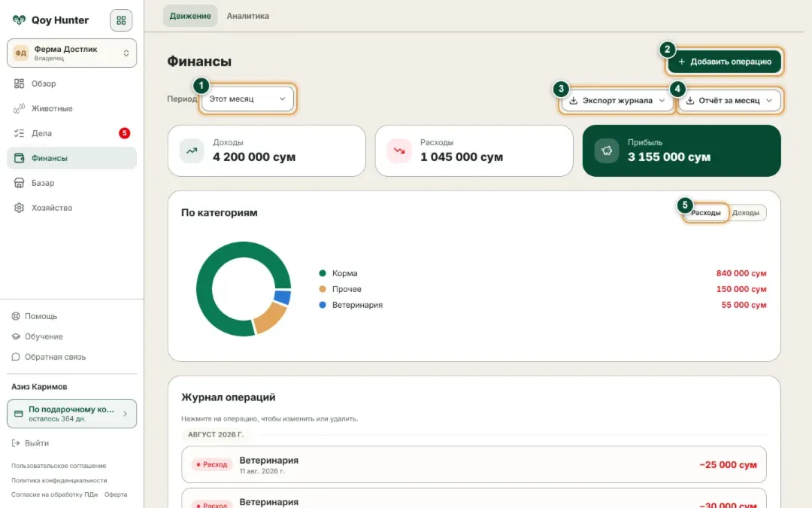
Task: Click the download icon in Экспорт журнала
Action: click(x=573, y=101)
